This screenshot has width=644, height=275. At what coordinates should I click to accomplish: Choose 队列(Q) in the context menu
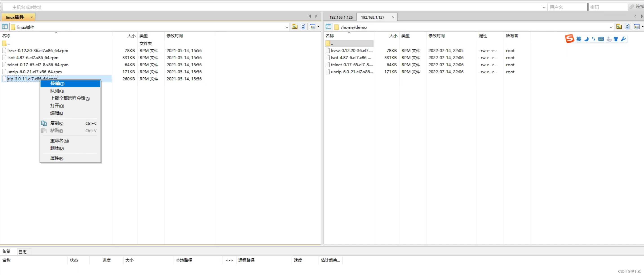[x=70, y=91]
